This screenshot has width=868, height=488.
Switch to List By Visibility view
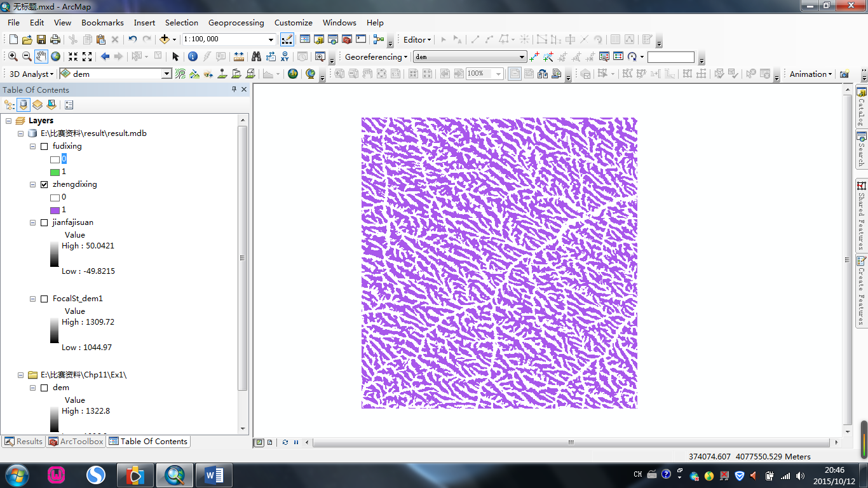coord(37,105)
